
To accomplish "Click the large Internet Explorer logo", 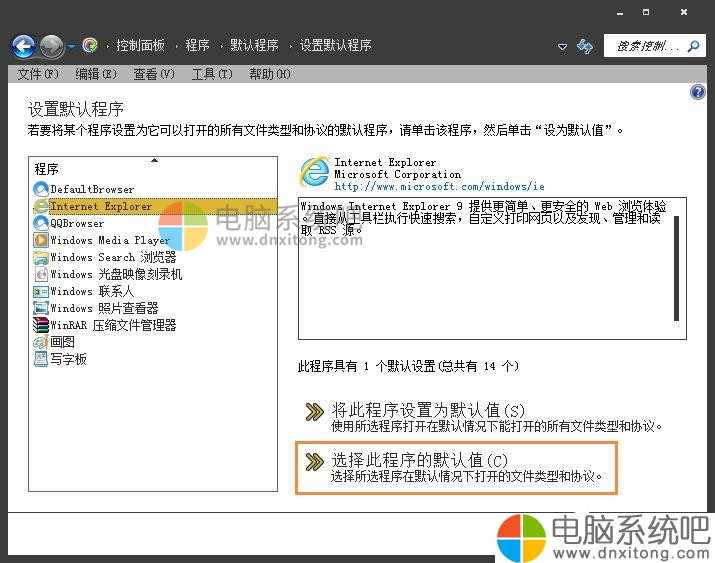I will (314, 171).
